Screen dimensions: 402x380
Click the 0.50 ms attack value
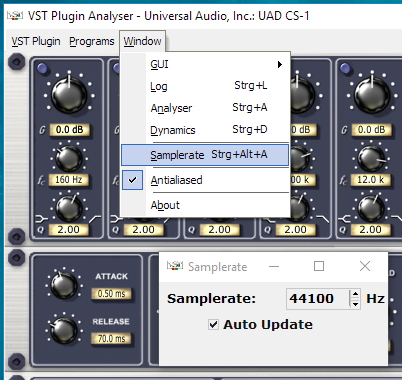[111, 294]
